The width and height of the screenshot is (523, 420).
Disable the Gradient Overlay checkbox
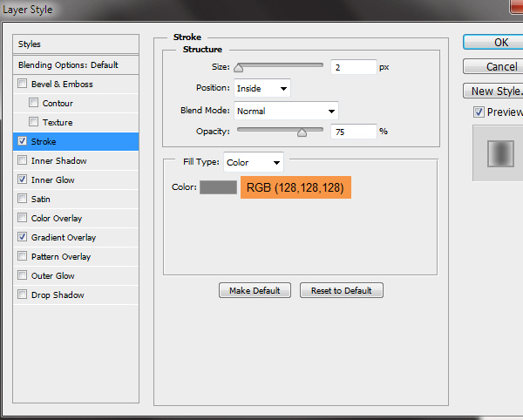click(x=22, y=238)
